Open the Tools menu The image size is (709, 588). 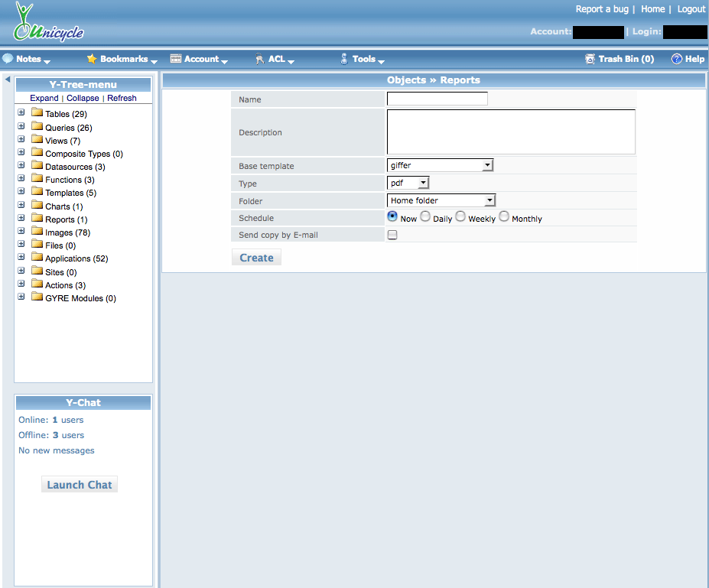[364, 59]
